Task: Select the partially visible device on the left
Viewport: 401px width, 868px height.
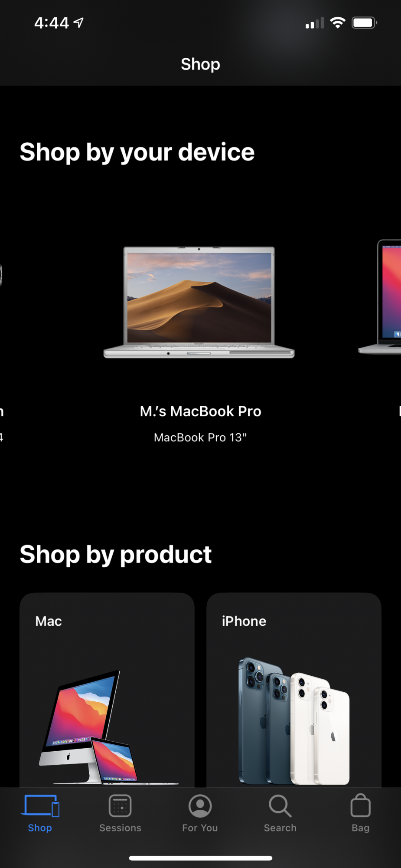Action: pyautogui.click(x=1, y=275)
